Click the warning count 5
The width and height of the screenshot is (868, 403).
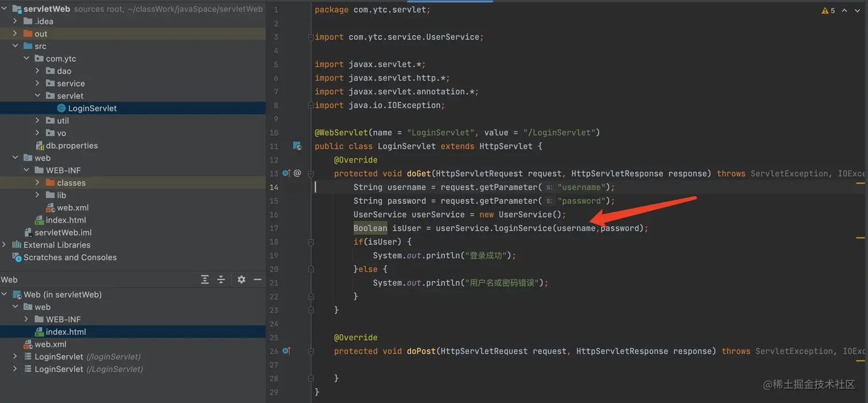coord(833,11)
